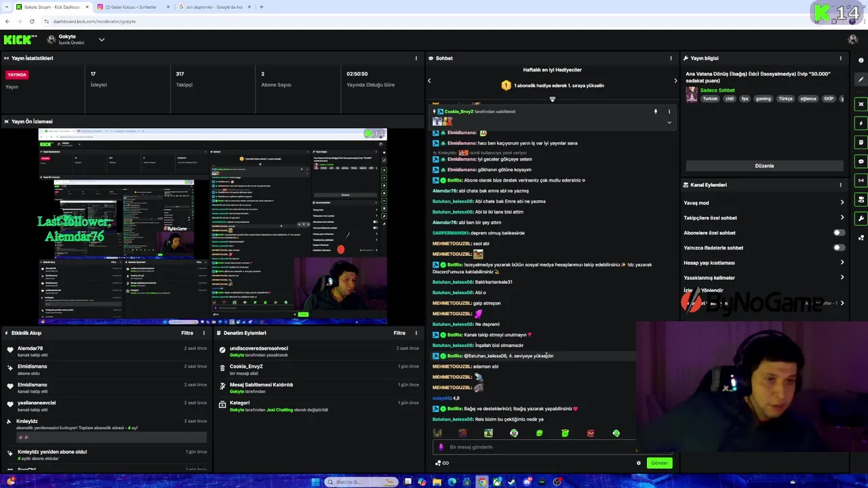Switch to Gokyte Stream Kick Dashboard tab
The width and height of the screenshot is (868, 488).
click(x=51, y=7)
